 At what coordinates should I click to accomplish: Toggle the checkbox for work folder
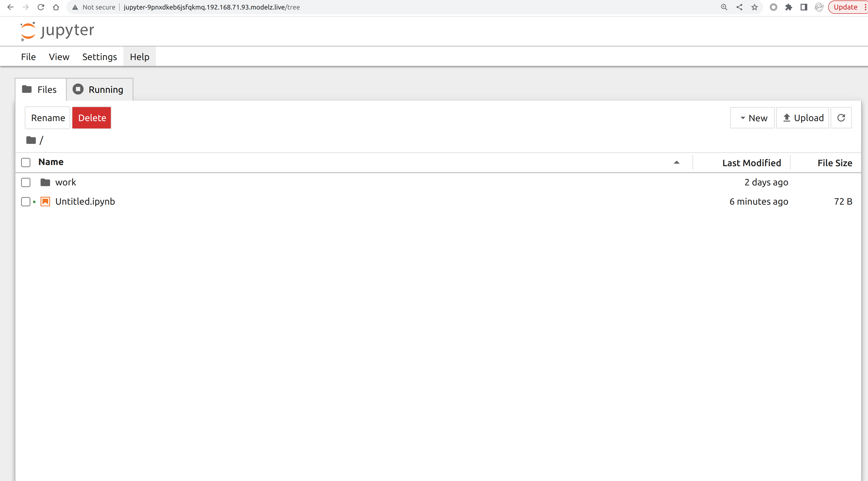26,182
